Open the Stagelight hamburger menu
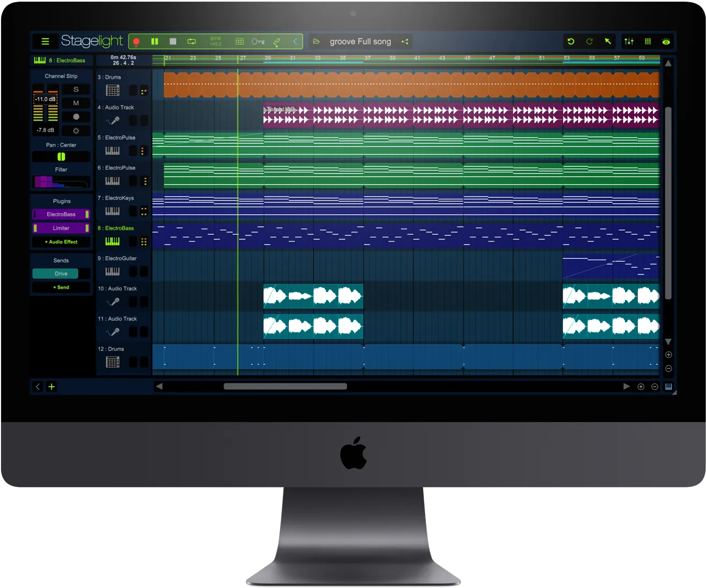Image resolution: width=706 pixels, height=588 pixels. [x=45, y=41]
